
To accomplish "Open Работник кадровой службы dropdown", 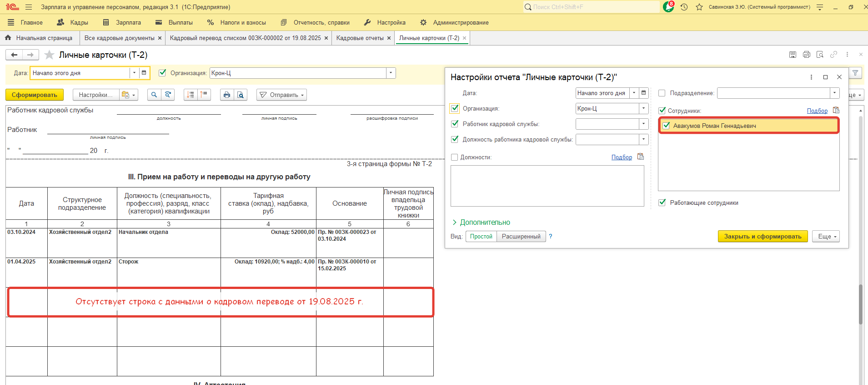I will tap(643, 124).
